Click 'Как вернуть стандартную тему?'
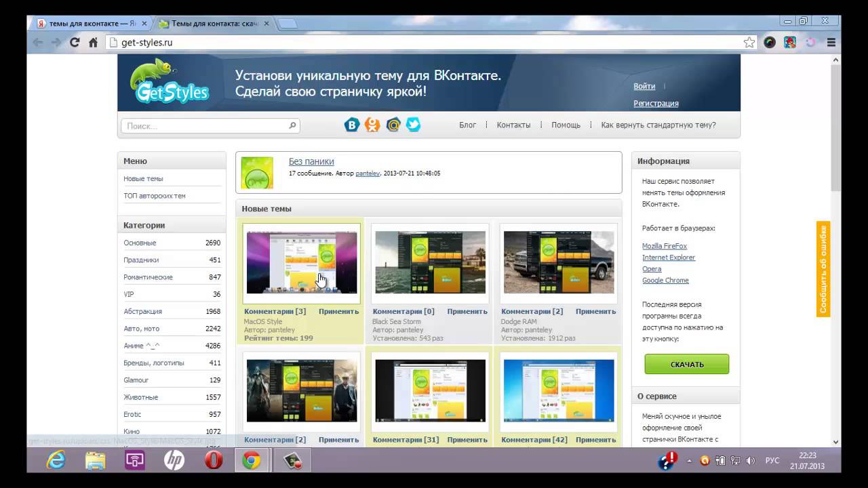This screenshot has width=868, height=488. [658, 125]
